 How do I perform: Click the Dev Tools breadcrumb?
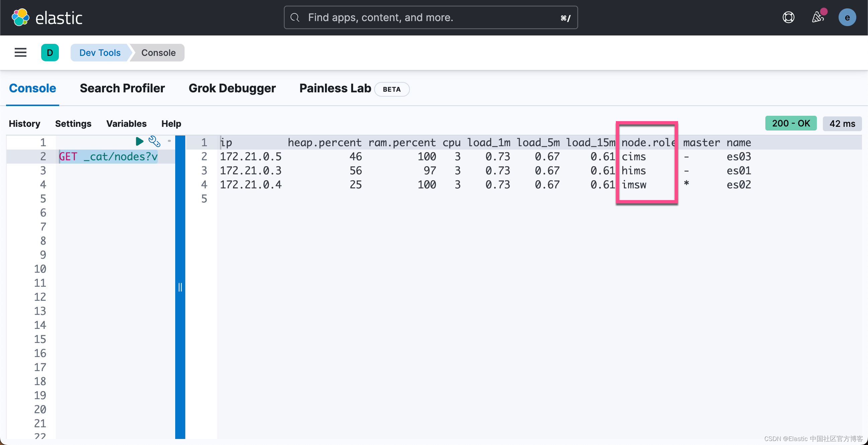(x=100, y=53)
